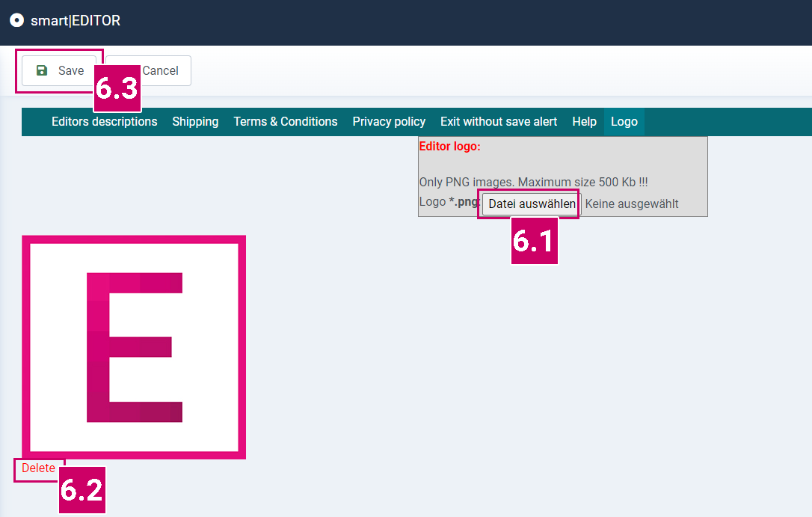Click the Datei auswählen file chooser button

coord(532,204)
